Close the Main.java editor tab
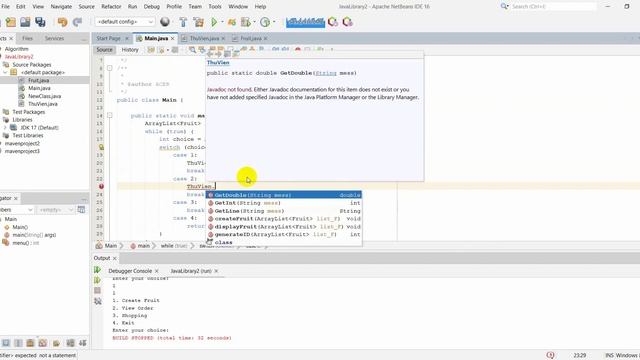Viewport: 640px width, 360px height. click(x=173, y=38)
